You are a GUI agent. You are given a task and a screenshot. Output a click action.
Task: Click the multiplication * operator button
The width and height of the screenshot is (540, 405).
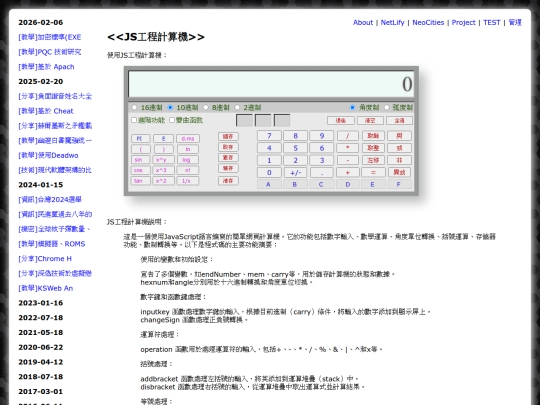[x=347, y=148]
